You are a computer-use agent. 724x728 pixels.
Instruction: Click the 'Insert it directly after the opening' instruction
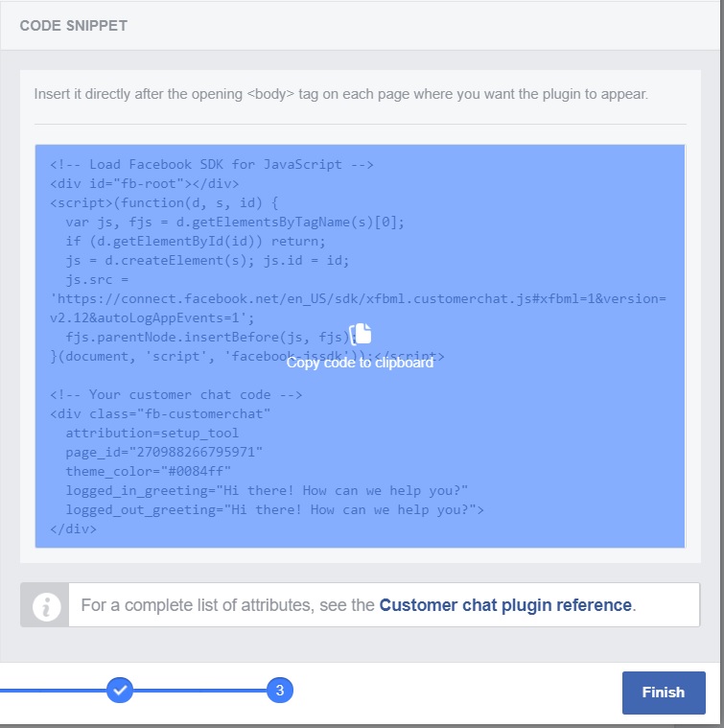[x=340, y=94]
